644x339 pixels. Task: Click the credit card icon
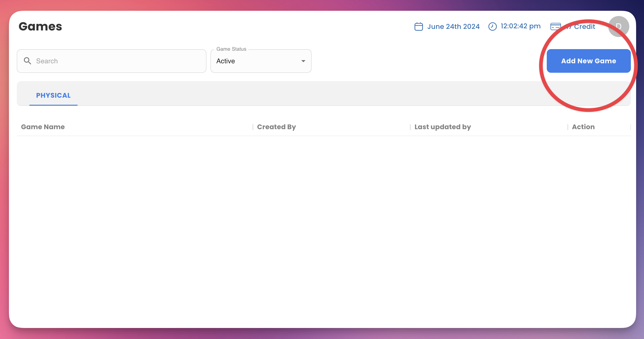pos(555,27)
